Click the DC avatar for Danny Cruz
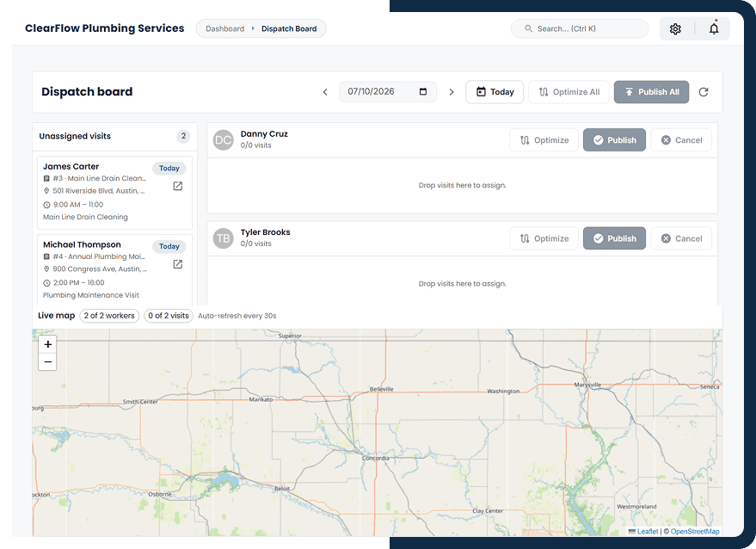756x549 pixels. coord(224,140)
